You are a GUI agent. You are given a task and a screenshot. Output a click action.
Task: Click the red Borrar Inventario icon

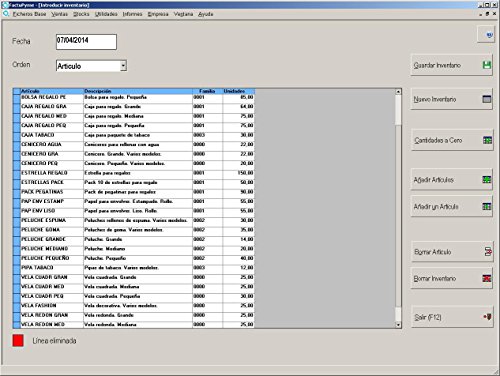pyautogui.click(x=487, y=278)
